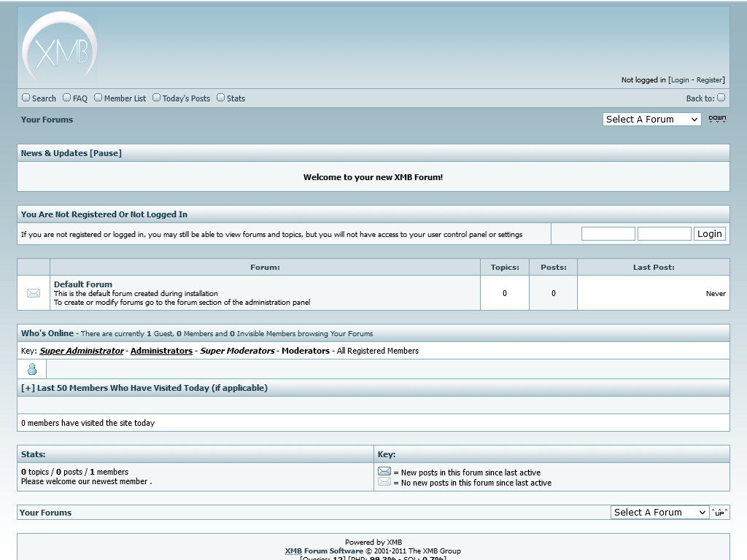Click 'Please welcome our newest member' text
The height and width of the screenshot is (560, 747).
[x=86, y=481]
